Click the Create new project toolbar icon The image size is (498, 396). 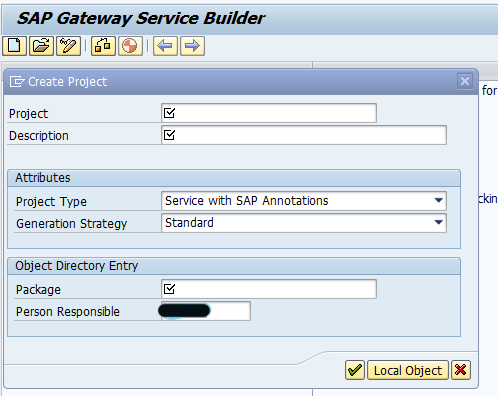[14, 46]
